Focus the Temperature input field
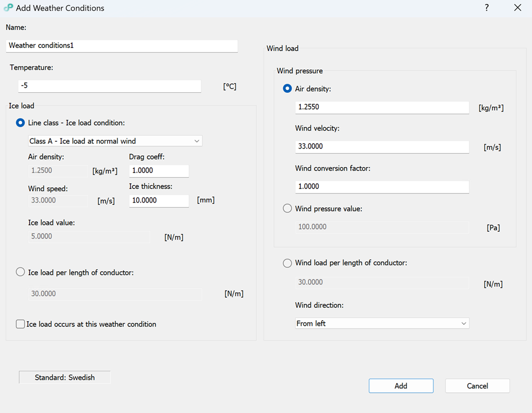Image resolution: width=532 pixels, height=413 pixels. point(109,86)
